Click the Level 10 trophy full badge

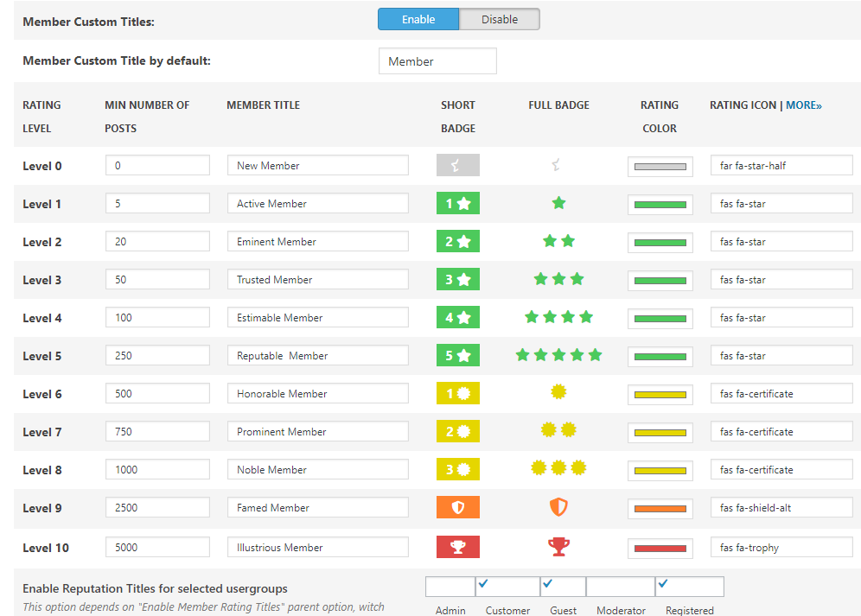558,546
